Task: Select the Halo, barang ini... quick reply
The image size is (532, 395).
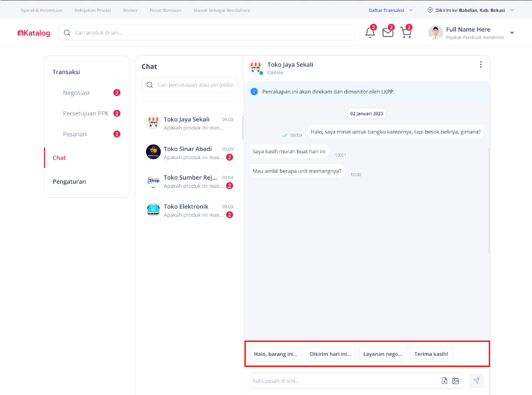Action: coord(275,354)
